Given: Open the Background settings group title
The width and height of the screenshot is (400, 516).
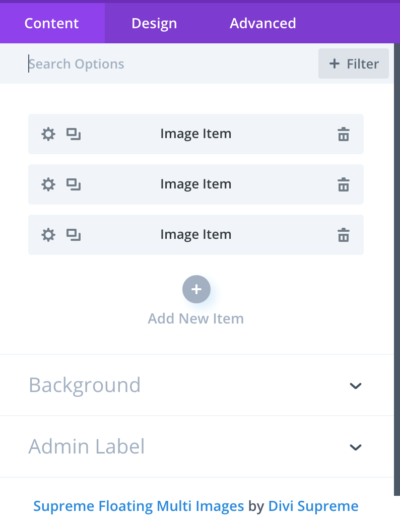Looking at the screenshot, I should (x=85, y=385).
